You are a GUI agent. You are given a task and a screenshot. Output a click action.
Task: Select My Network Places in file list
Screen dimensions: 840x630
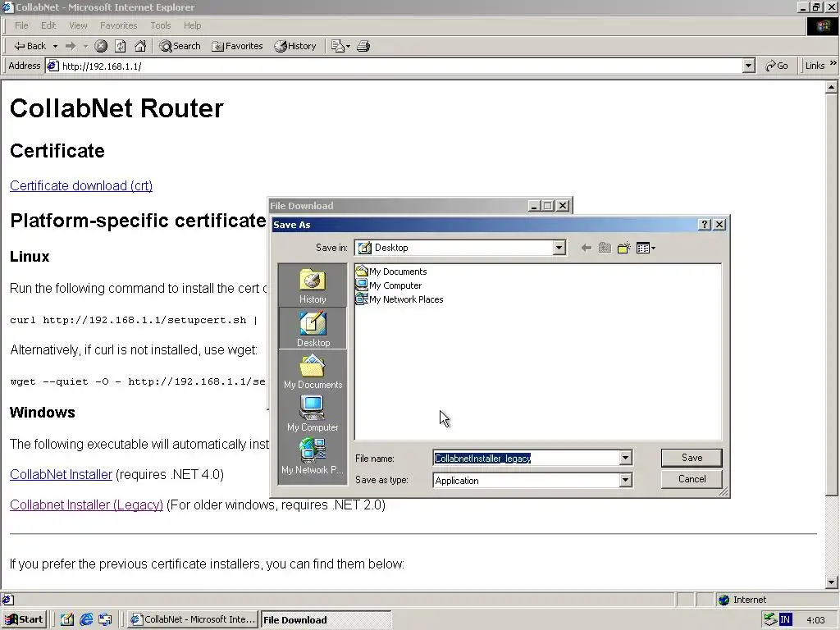[x=399, y=299]
